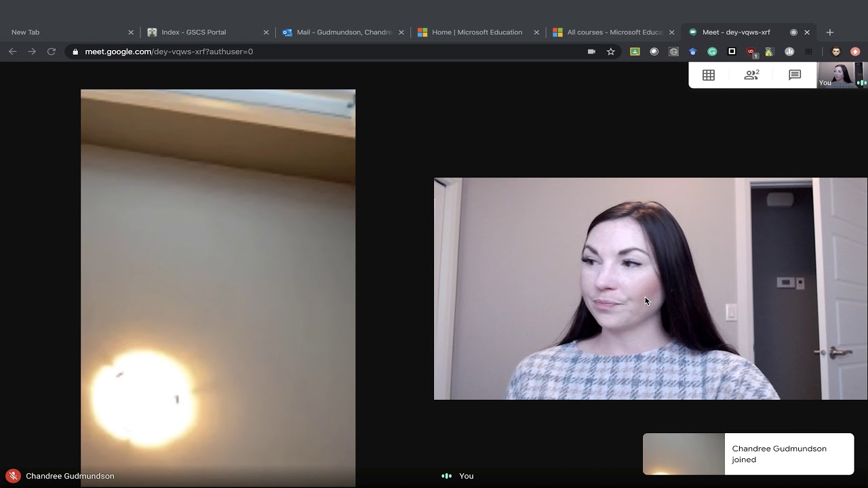Click the bar chart extension icon
This screenshot has height=488, width=868.
pyautogui.click(x=789, y=52)
